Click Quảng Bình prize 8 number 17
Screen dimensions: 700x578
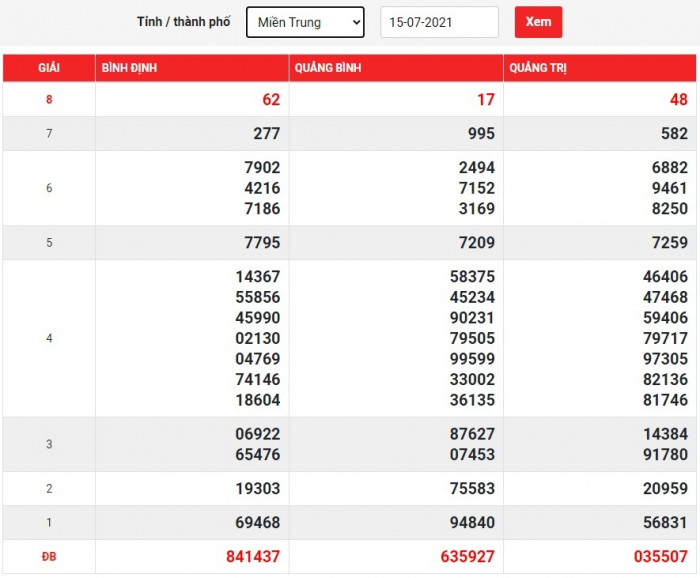coord(485,100)
